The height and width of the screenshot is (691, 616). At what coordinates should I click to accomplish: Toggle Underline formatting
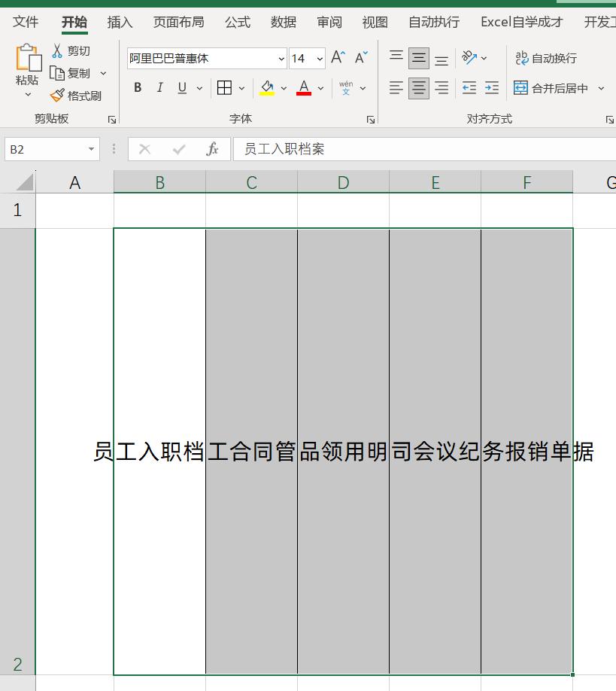182,88
